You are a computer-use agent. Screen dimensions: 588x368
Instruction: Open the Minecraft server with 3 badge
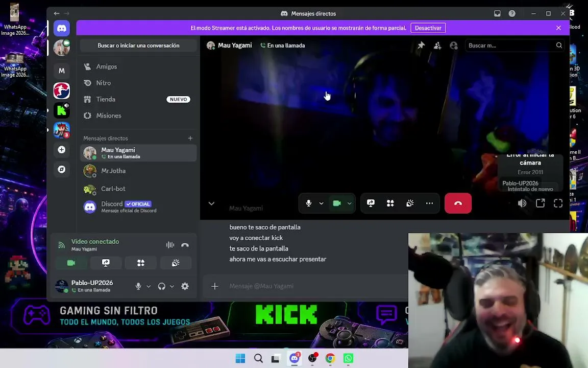click(x=61, y=130)
